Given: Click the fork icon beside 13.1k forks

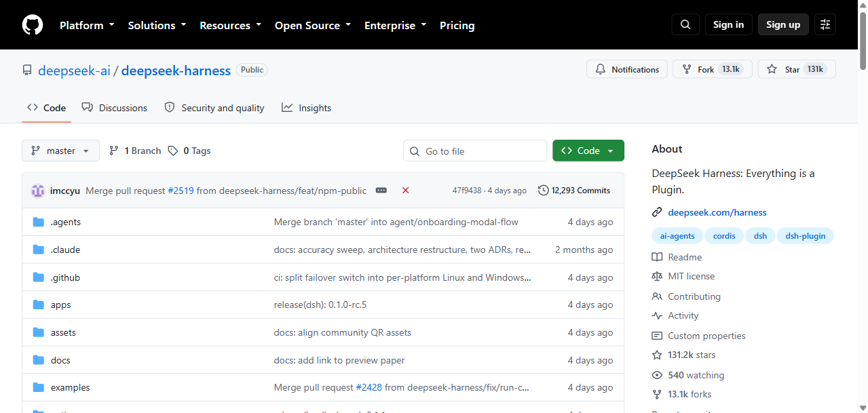Looking at the screenshot, I should tap(657, 394).
